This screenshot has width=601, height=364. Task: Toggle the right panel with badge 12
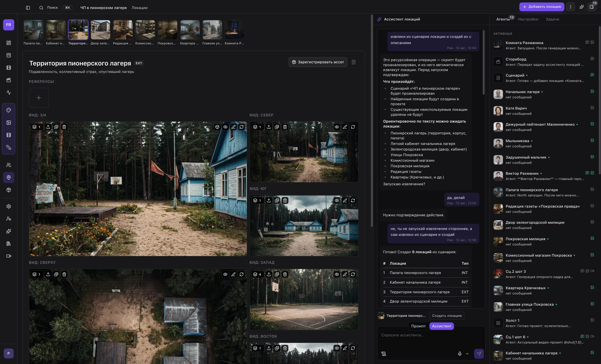(591, 7)
